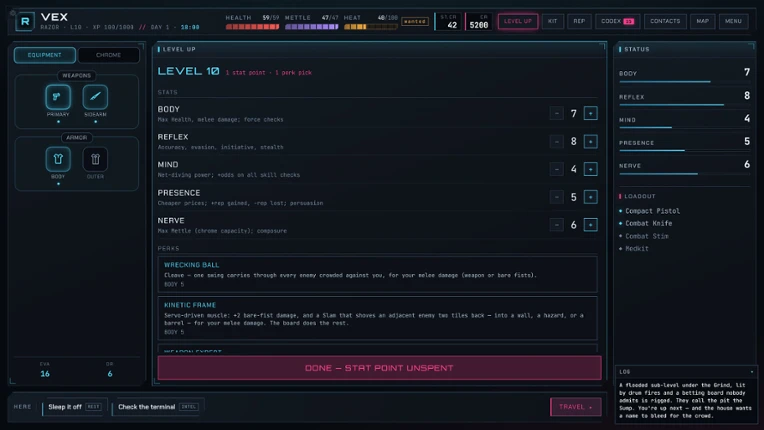Open the Map screen
This screenshot has height=430, width=764.
(702, 21)
